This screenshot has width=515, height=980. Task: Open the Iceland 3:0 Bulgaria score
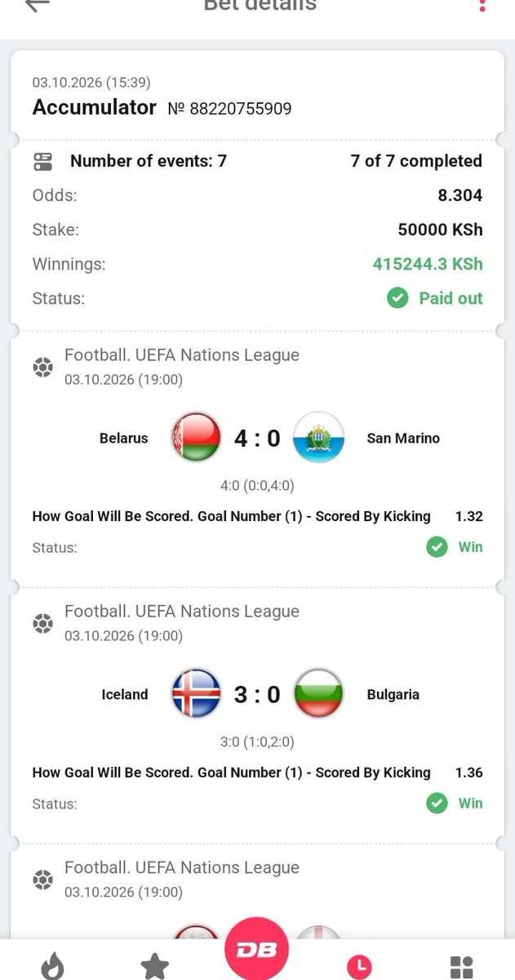(x=257, y=695)
